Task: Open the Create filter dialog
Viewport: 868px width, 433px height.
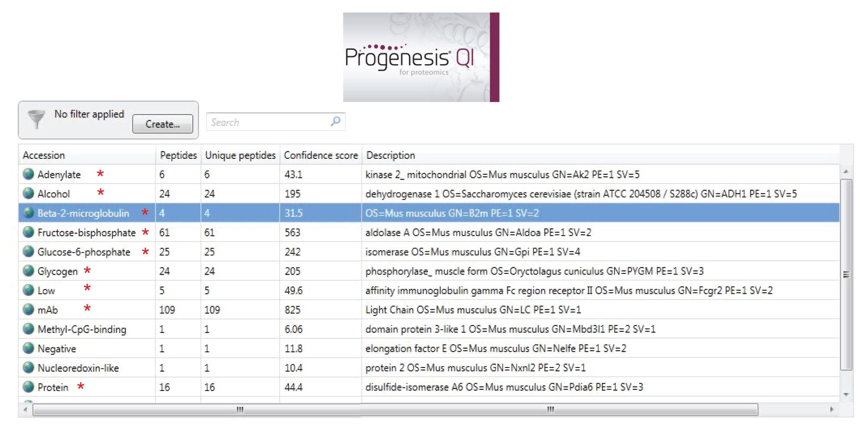Action: point(163,124)
